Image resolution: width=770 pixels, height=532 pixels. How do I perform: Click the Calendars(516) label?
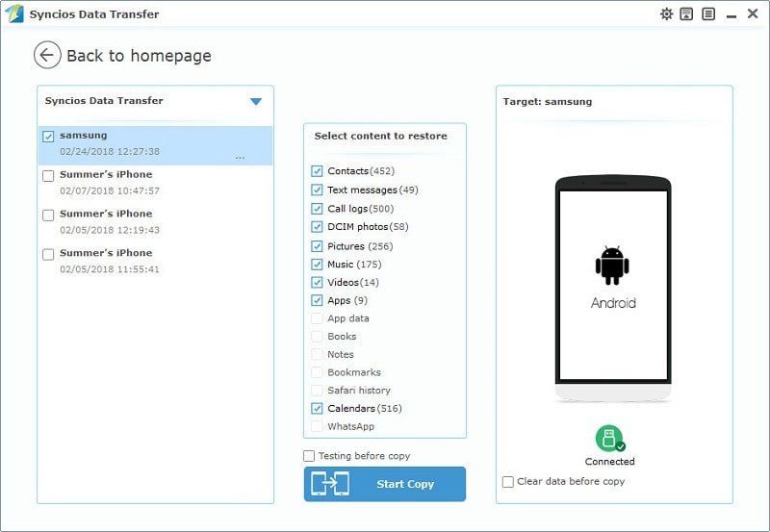pos(365,408)
